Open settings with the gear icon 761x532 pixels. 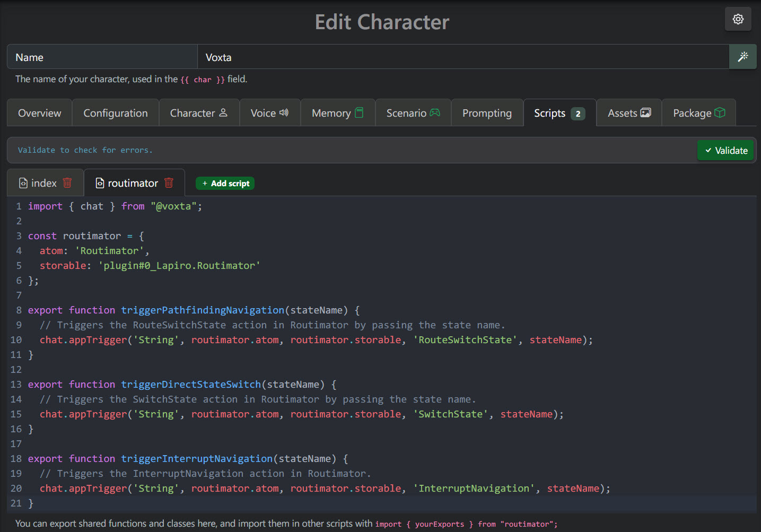pyautogui.click(x=738, y=19)
